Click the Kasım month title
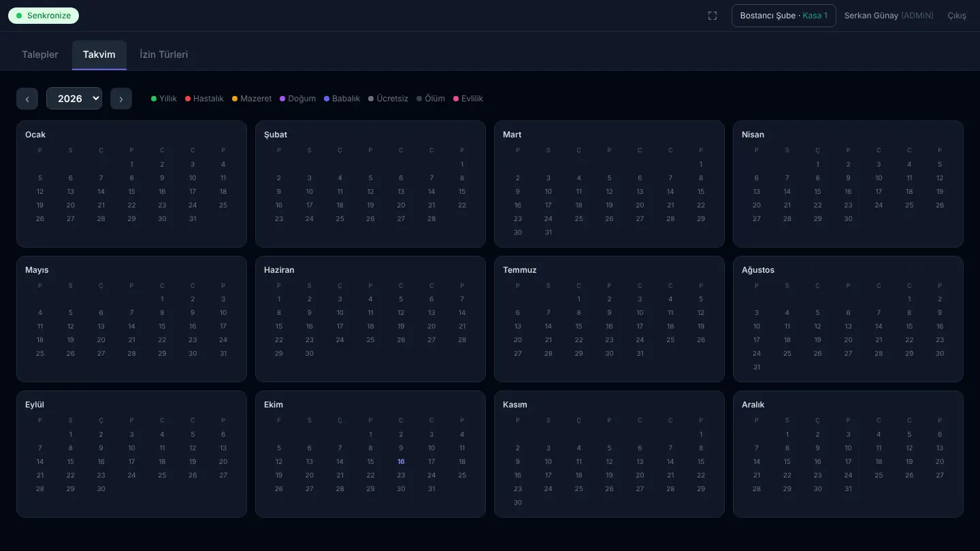 515,405
